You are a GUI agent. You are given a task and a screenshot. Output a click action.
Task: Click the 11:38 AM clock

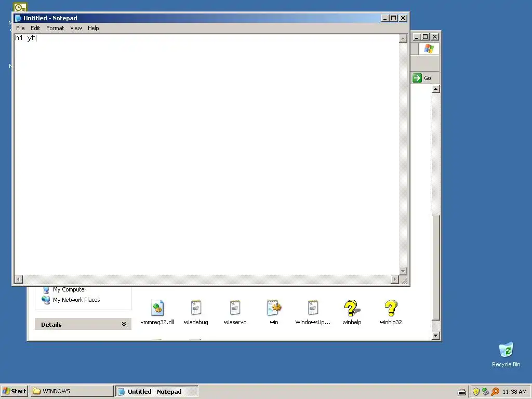pos(514,392)
